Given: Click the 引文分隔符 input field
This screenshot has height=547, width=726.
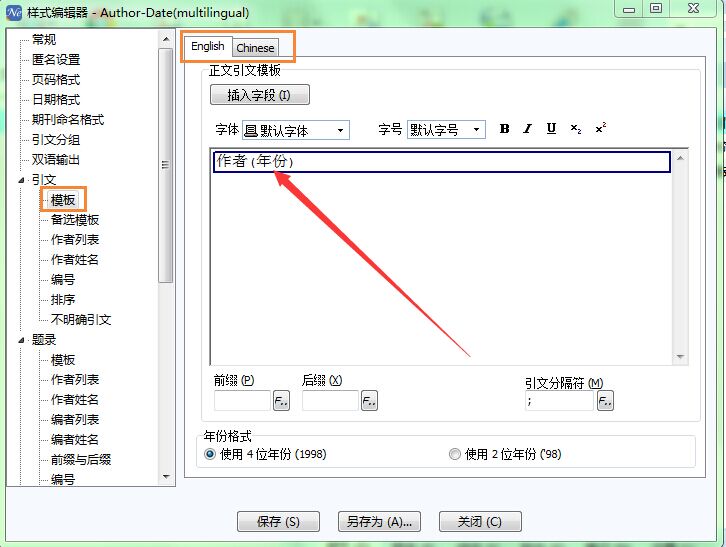Looking at the screenshot, I should click(x=559, y=401).
